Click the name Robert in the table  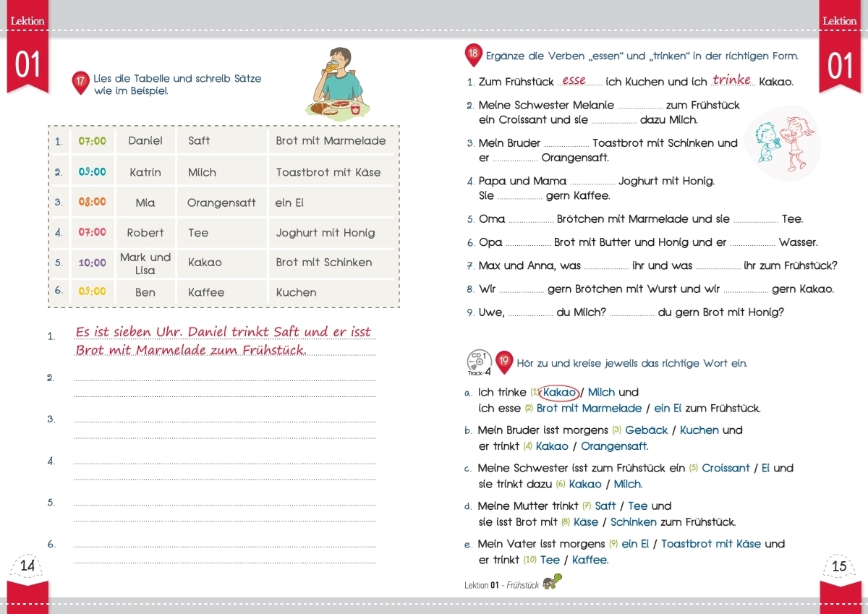[x=145, y=233]
